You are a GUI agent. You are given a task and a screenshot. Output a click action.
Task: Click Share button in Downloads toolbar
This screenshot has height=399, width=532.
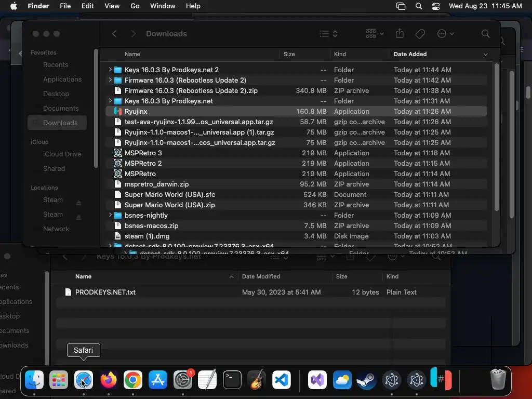pyautogui.click(x=400, y=33)
